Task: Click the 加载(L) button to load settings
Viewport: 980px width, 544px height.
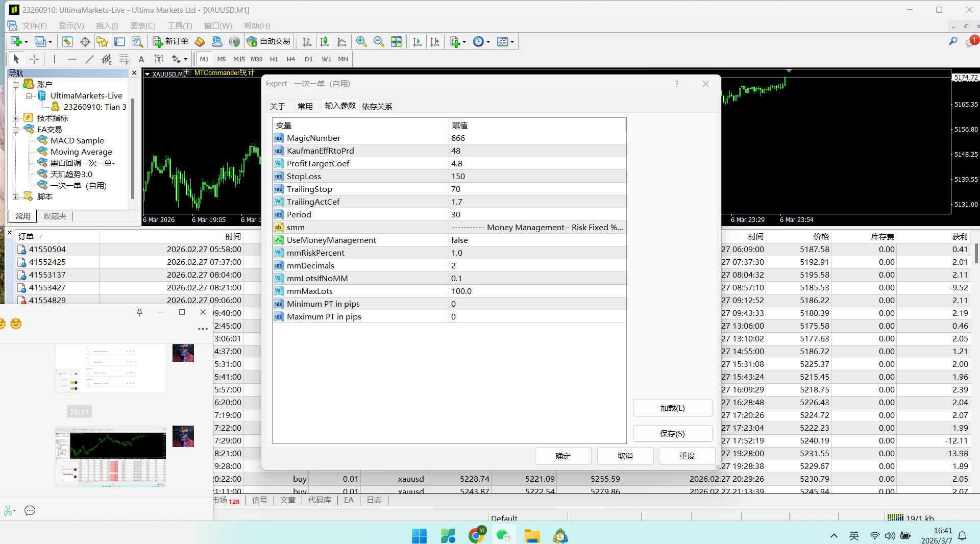Action: point(672,408)
